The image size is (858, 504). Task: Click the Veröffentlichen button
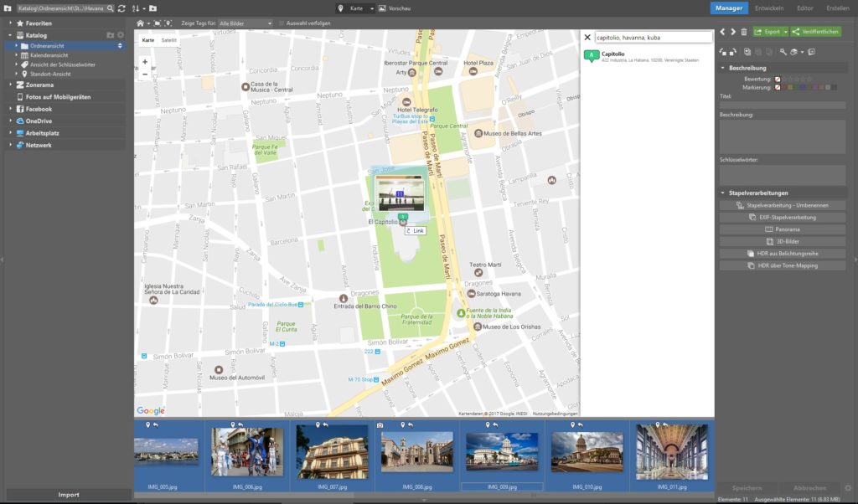point(816,32)
